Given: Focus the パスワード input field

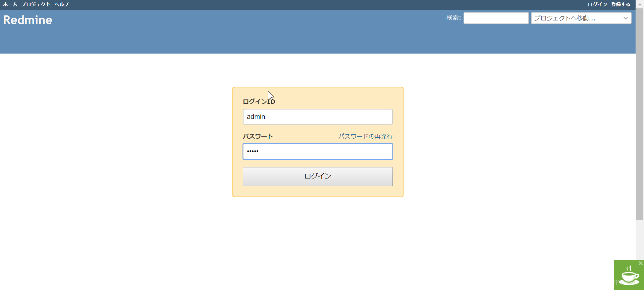Looking at the screenshot, I should 318,151.
